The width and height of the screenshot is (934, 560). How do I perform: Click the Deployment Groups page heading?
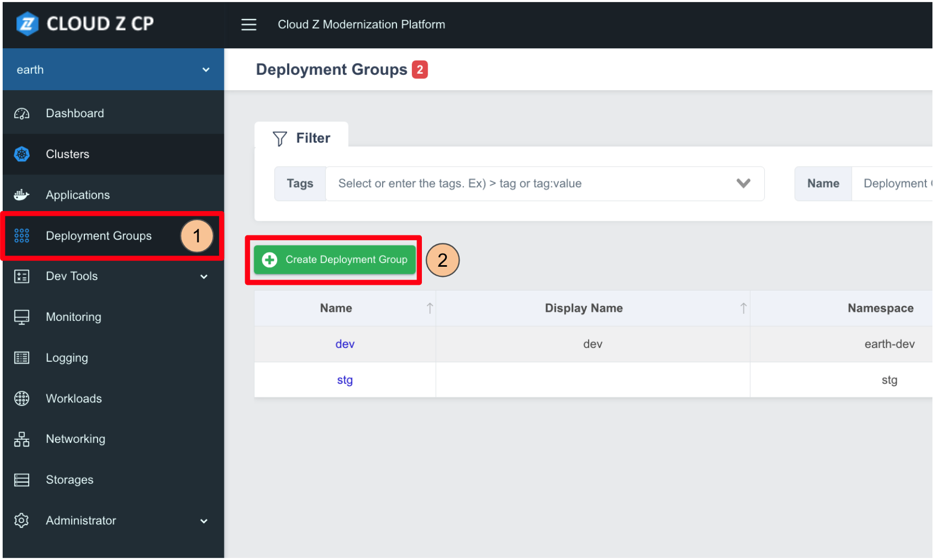pyautogui.click(x=332, y=69)
